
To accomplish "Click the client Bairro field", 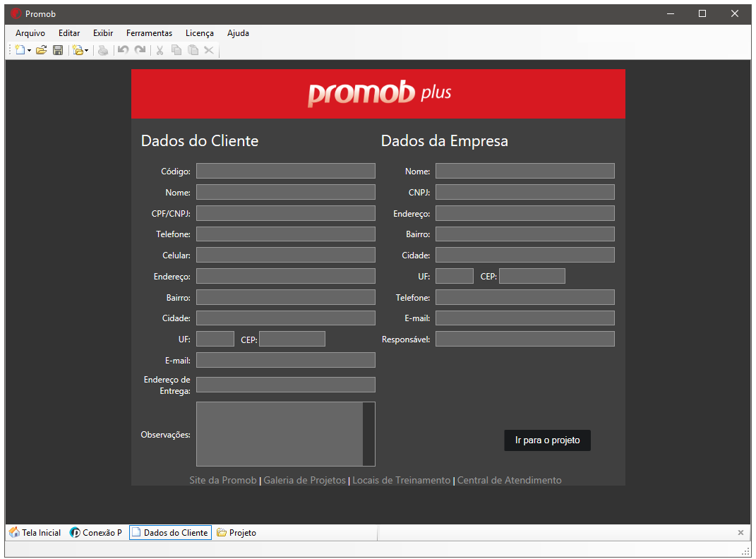I will pyautogui.click(x=285, y=297).
